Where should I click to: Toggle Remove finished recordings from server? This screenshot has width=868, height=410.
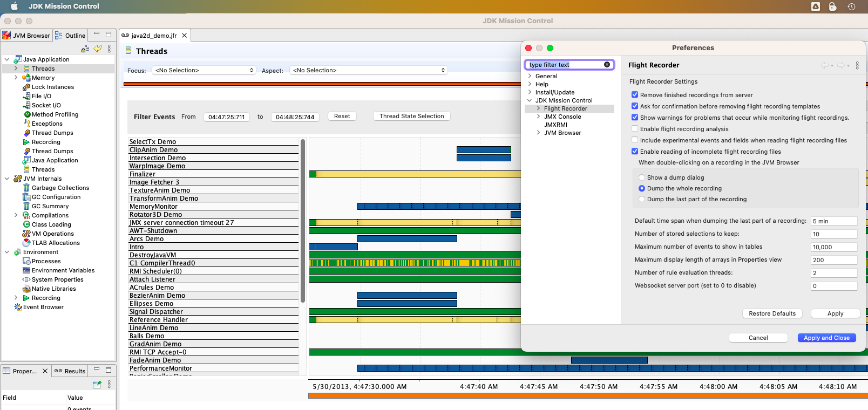(x=635, y=95)
